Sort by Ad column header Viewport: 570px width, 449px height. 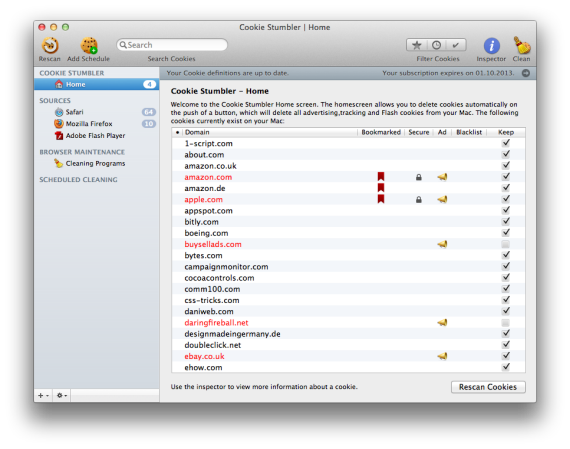442,132
